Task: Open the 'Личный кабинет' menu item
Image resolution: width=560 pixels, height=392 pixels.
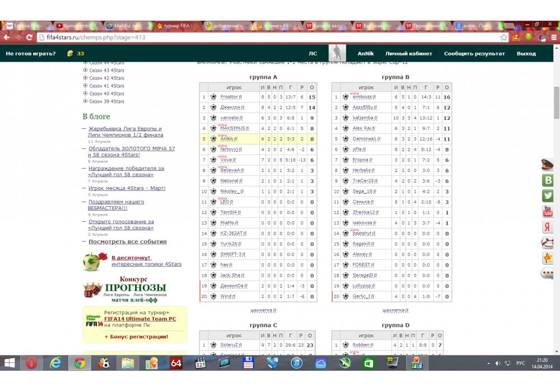Action: point(408,54)
